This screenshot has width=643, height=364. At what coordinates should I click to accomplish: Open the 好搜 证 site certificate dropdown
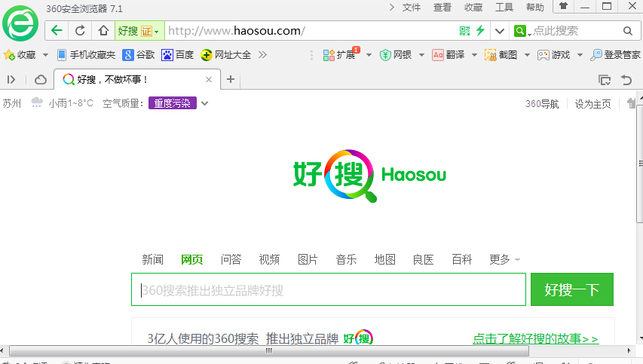pos(139,31)
